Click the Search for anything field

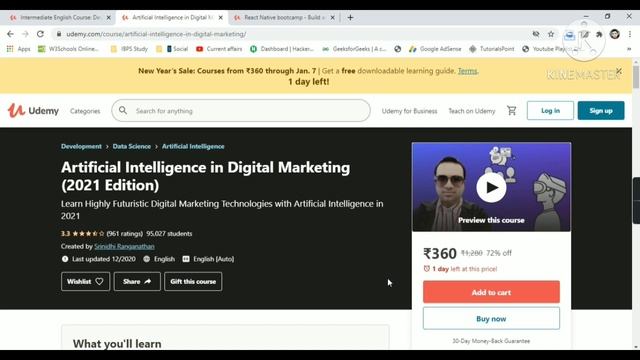(x=241, y=111)
